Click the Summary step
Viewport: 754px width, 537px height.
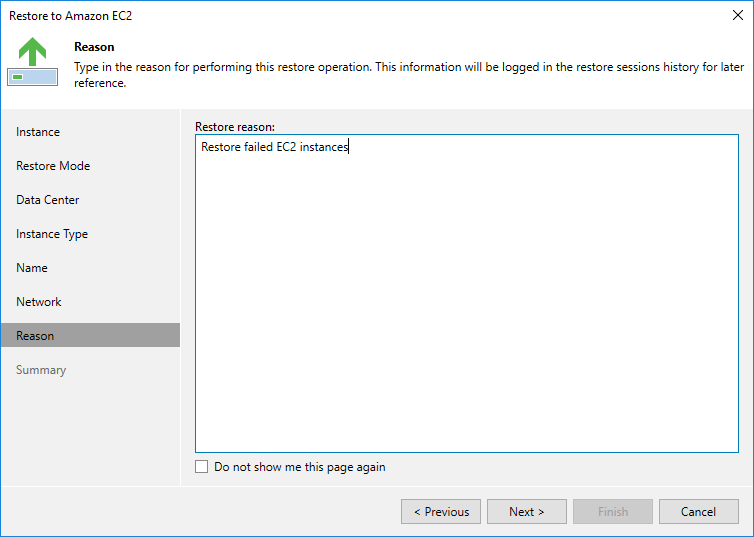(x=41, y=370)
